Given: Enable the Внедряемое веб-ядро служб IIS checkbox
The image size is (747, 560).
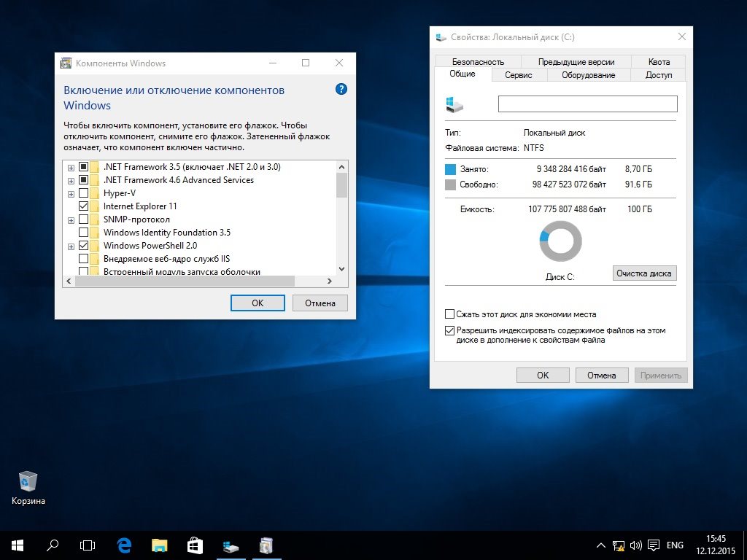Looking at the screenshot, I should coord(83,259).
